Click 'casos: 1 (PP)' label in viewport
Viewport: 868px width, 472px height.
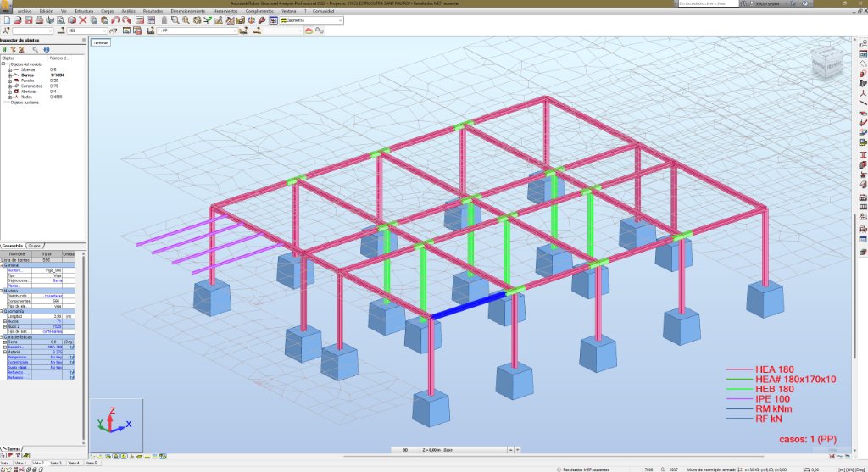pos(807,440)
